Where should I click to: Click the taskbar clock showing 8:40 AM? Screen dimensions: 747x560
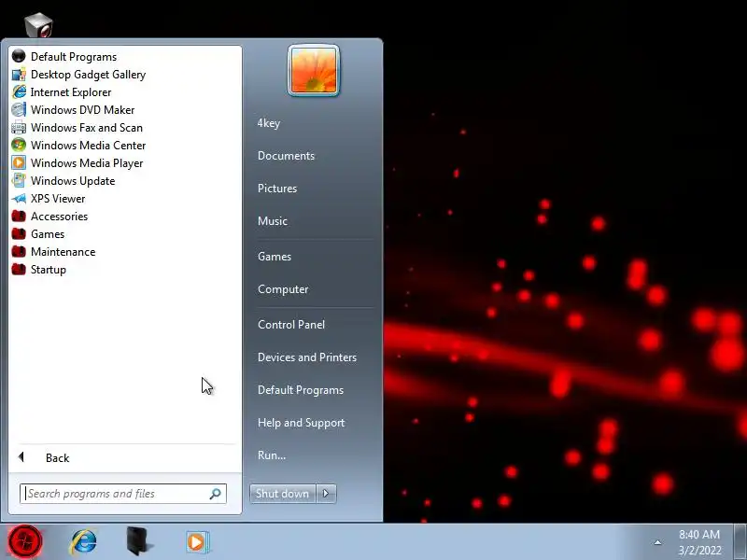[699, 542]
